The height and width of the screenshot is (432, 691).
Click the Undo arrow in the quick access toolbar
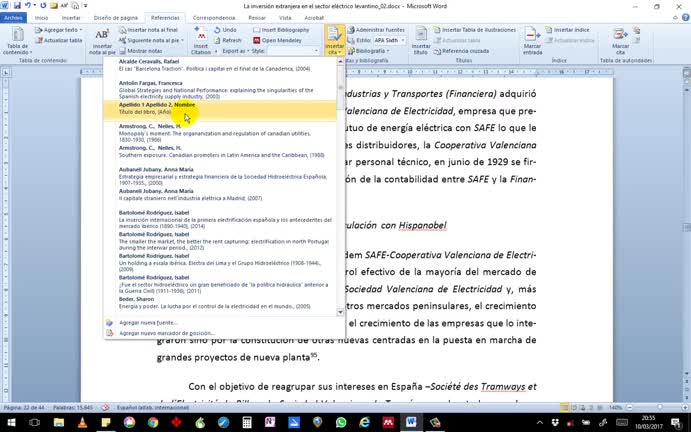(28, 6)
